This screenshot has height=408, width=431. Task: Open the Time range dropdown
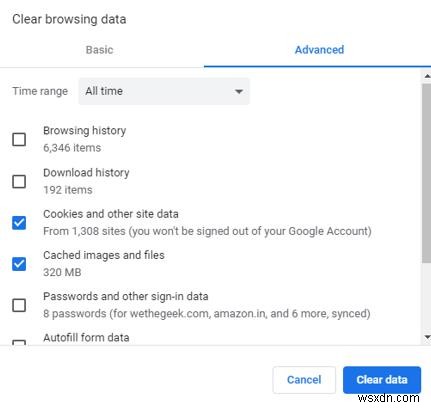[164, 91]
